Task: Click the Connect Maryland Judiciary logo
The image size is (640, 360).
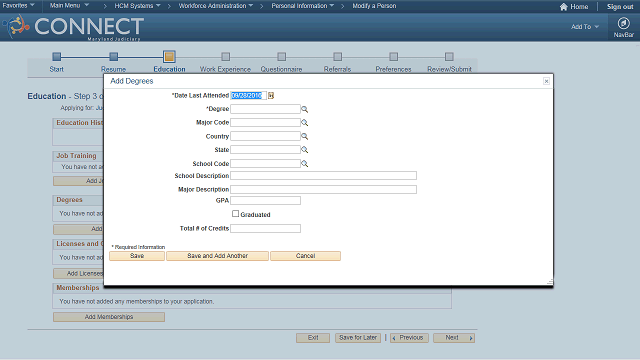Action: click(x=73, y=27)
